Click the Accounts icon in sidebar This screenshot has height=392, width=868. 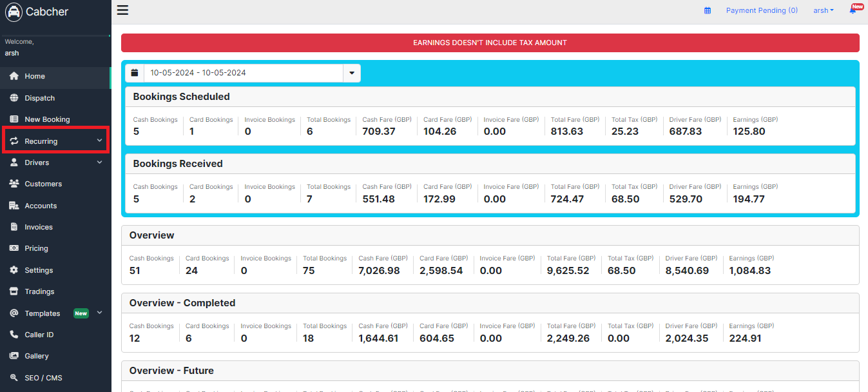14,206
